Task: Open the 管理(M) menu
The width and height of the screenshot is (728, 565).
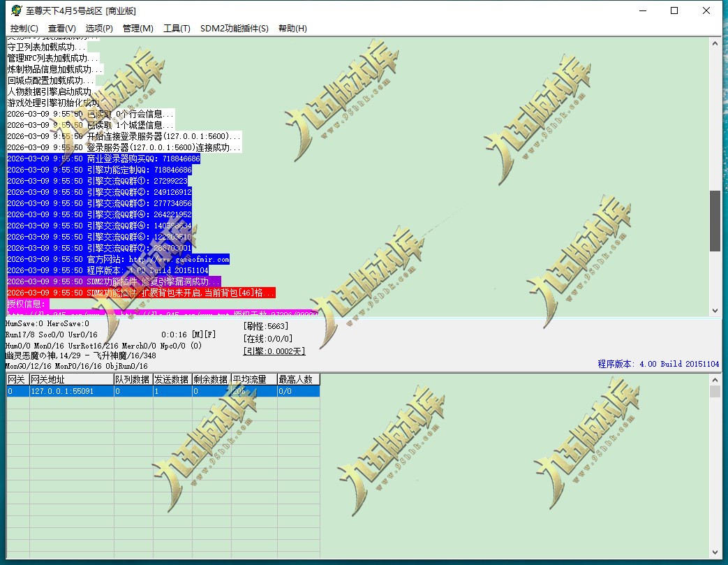Action: (x=138, y=29)
